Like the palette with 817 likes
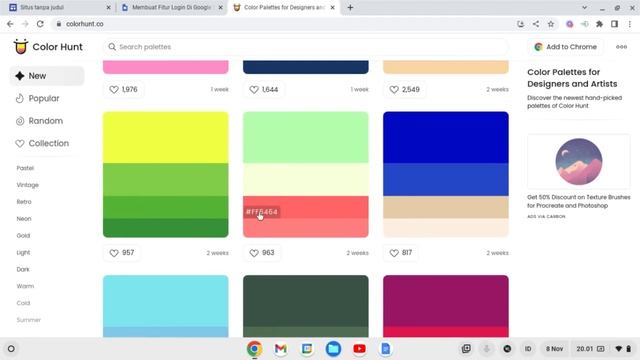640x360 pixels. 400,253
